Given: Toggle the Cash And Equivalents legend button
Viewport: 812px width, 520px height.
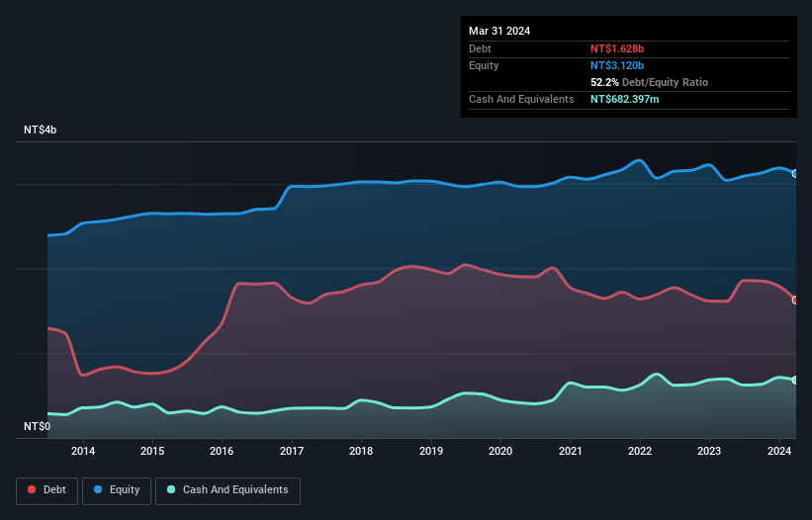Looking at the screenshot, I should tap(227, 490).
